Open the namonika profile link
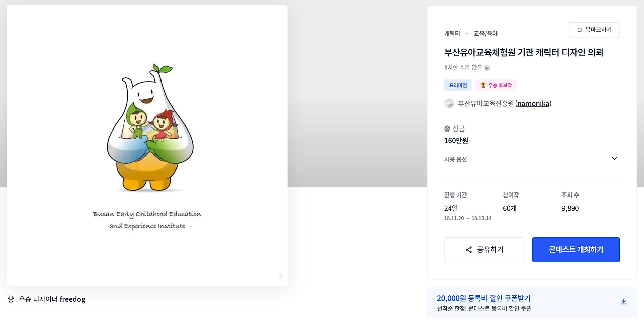644x323 pixels. pos(533,103)
